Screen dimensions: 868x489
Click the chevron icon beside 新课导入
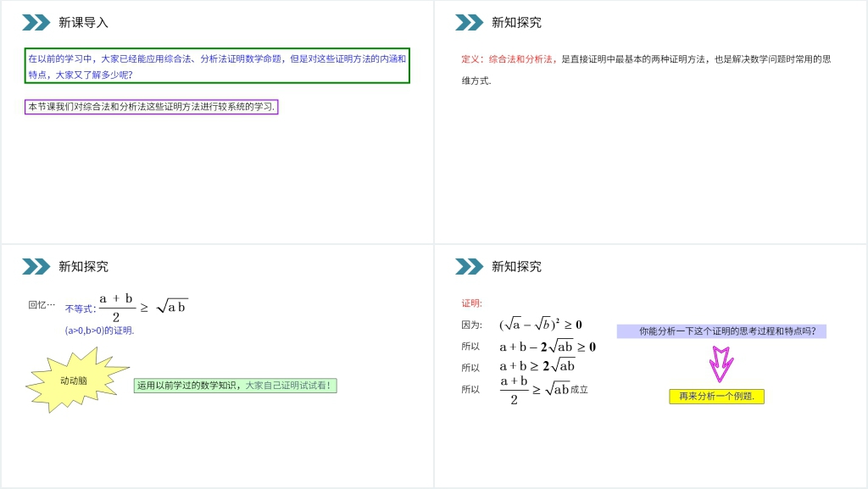tap(36, 23)
